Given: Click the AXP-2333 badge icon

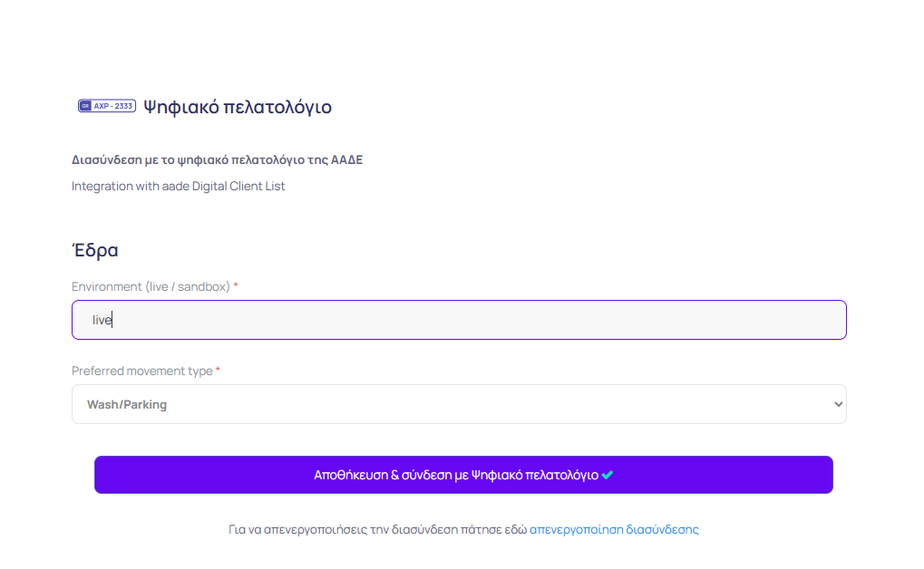Looking at the screenshot, I should [x=107, y=106].
